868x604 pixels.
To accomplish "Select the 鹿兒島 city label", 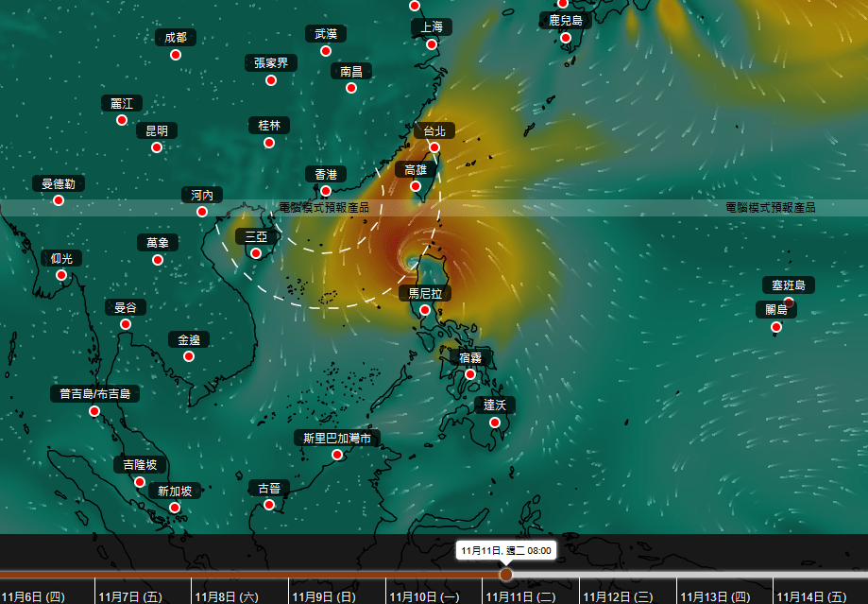I will (x=566, y=20).
